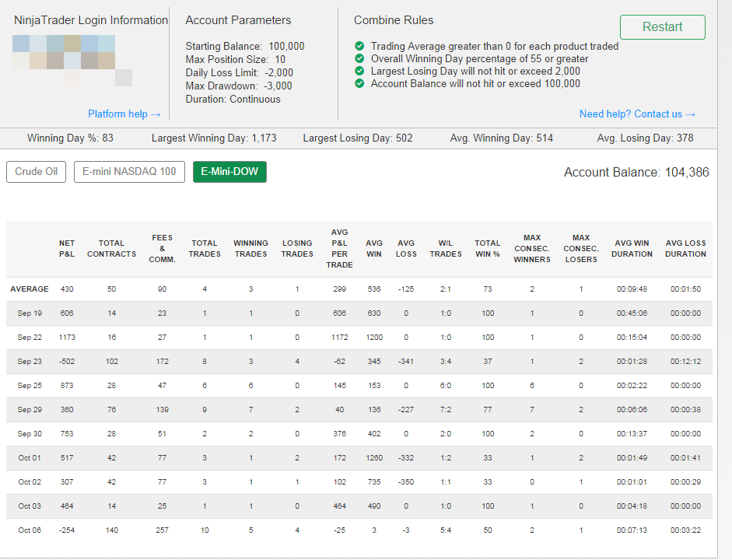Click the AVG WIN DURATION column header
The image size is (732, 560).
[x=632, y=249]
